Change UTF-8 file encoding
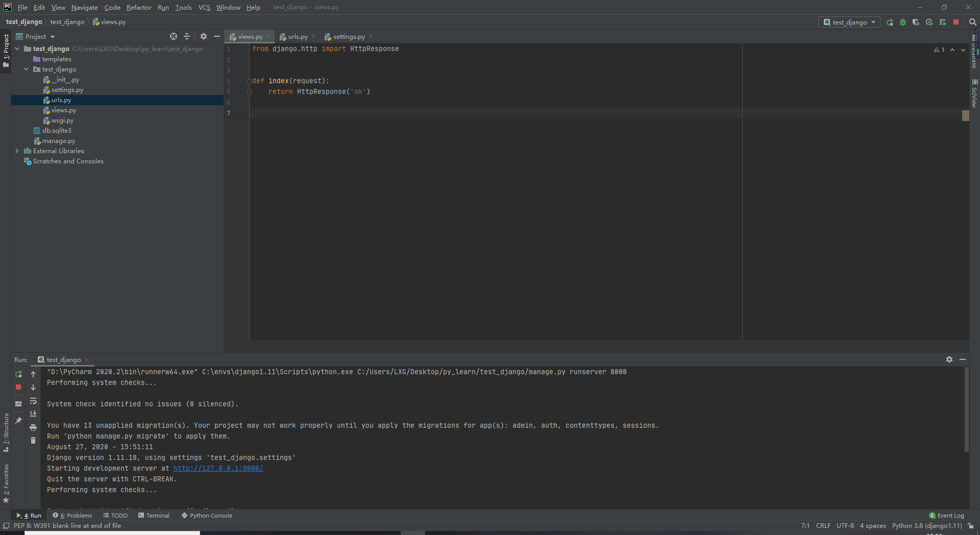 (845, 526)
